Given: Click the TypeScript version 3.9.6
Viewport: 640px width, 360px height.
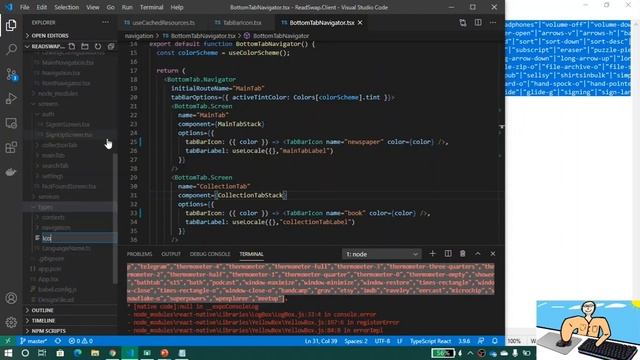Looking at the screenshot, I should pos(464,341).
